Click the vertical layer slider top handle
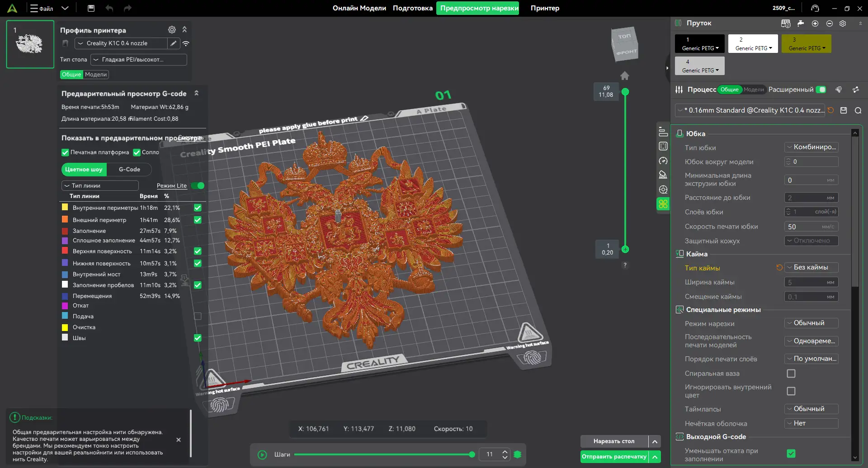 click(625, 92)
